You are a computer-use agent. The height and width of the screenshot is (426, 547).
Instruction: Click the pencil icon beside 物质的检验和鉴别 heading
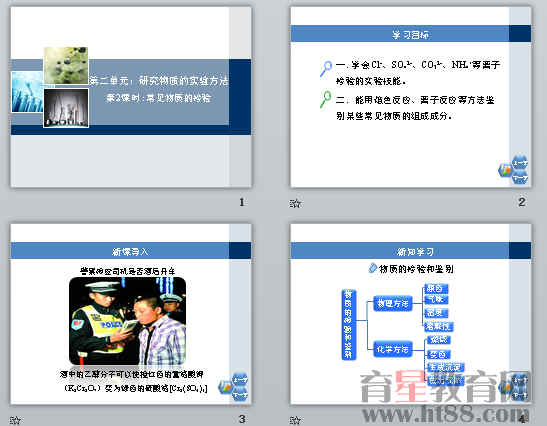(x=373, y=268)
